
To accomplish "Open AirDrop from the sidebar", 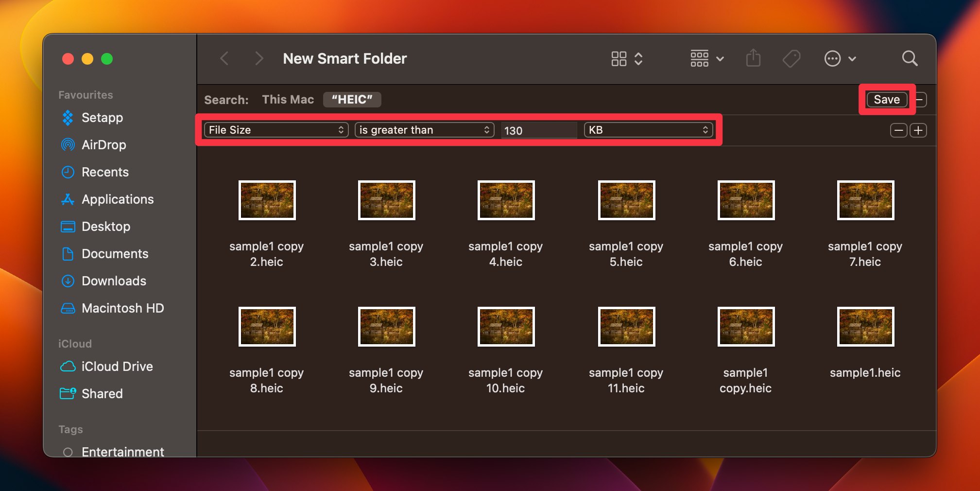I will point(103,144).
